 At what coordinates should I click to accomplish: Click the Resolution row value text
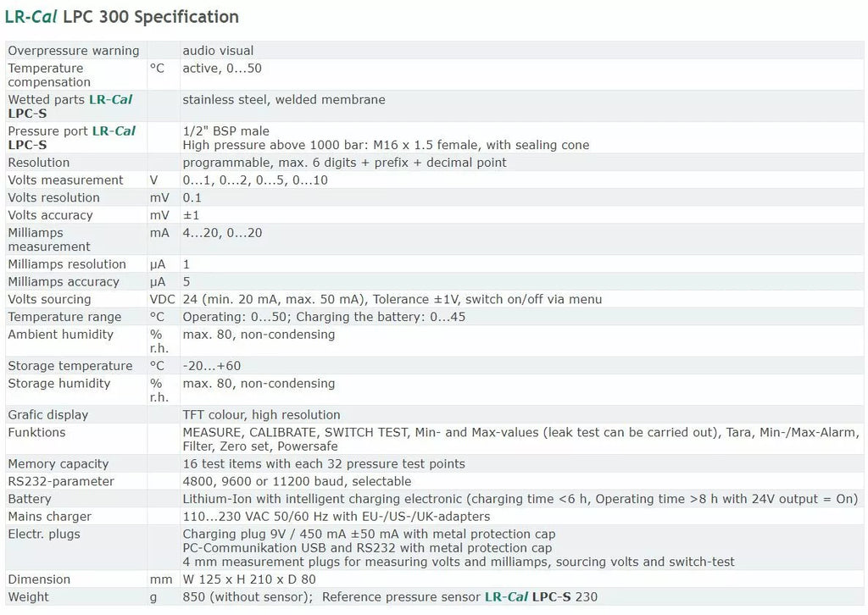pyautogui.click(x=344, y=162)
